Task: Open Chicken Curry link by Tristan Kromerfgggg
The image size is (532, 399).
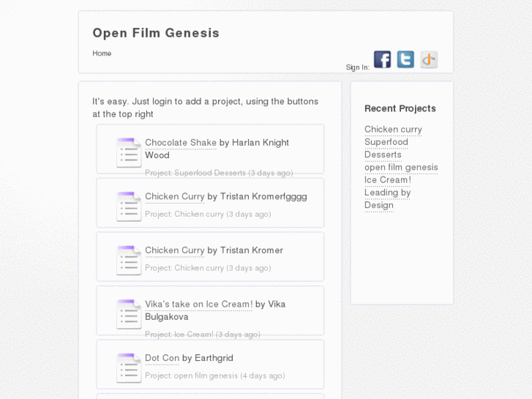Action: (x=175, y=197)
